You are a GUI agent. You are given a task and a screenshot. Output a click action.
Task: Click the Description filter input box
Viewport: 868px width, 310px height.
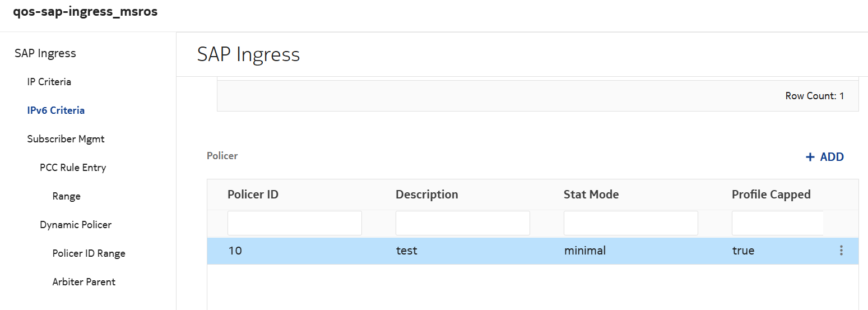point(462,223)
